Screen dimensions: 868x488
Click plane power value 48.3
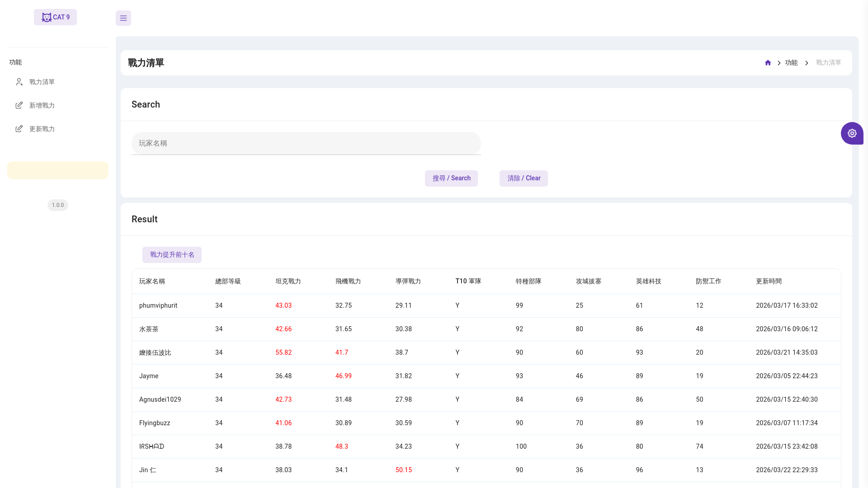[342, 447]
